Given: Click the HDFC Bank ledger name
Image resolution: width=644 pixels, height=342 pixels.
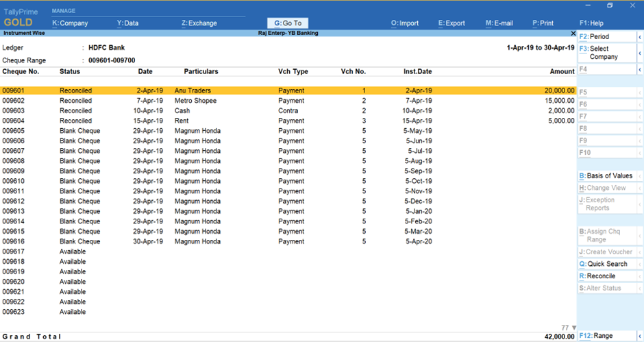Looking at the screenshot, I should coord(106,48).
